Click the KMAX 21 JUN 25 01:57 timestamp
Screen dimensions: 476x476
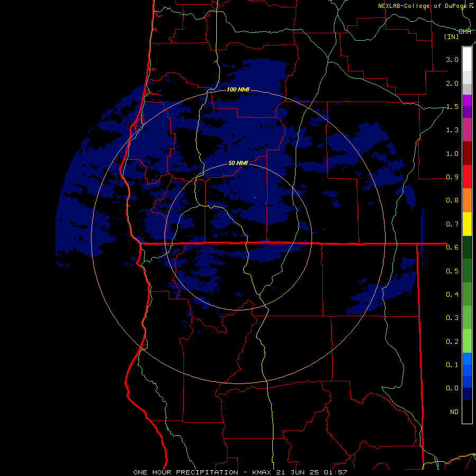(x=300, y=472)
